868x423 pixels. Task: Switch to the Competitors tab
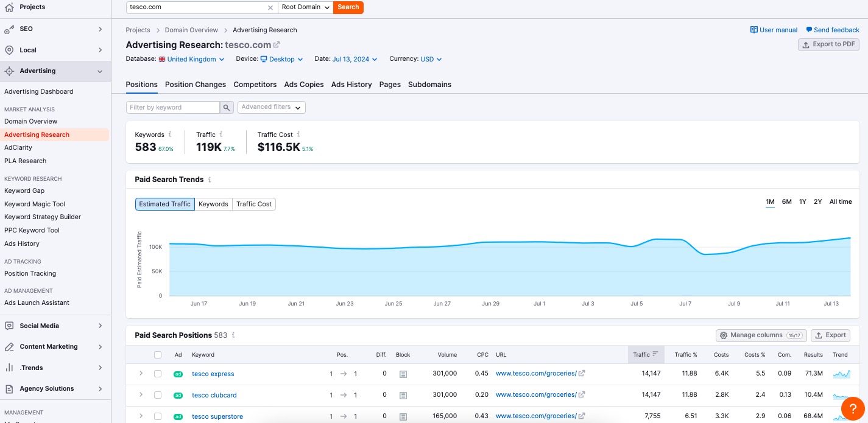click(x=255, y=85)
